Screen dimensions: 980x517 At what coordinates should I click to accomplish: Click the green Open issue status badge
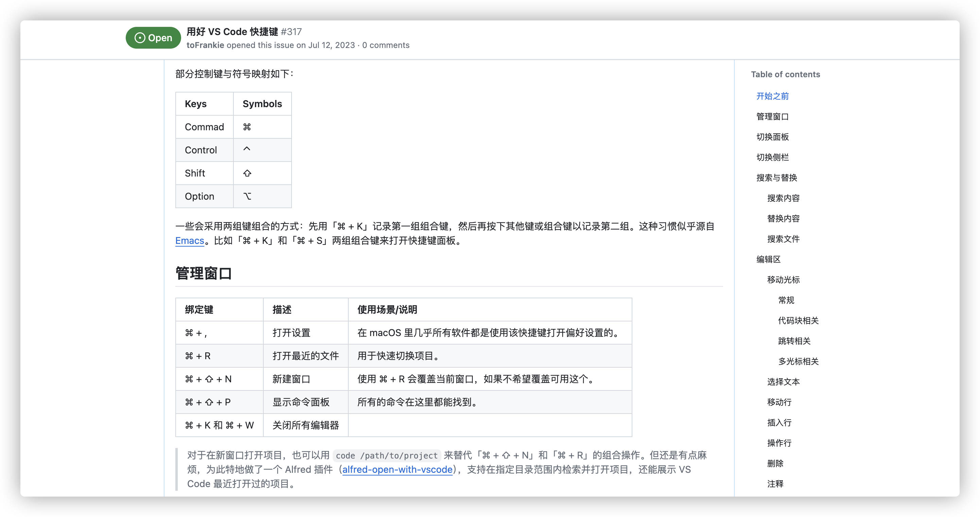[153, 38]
